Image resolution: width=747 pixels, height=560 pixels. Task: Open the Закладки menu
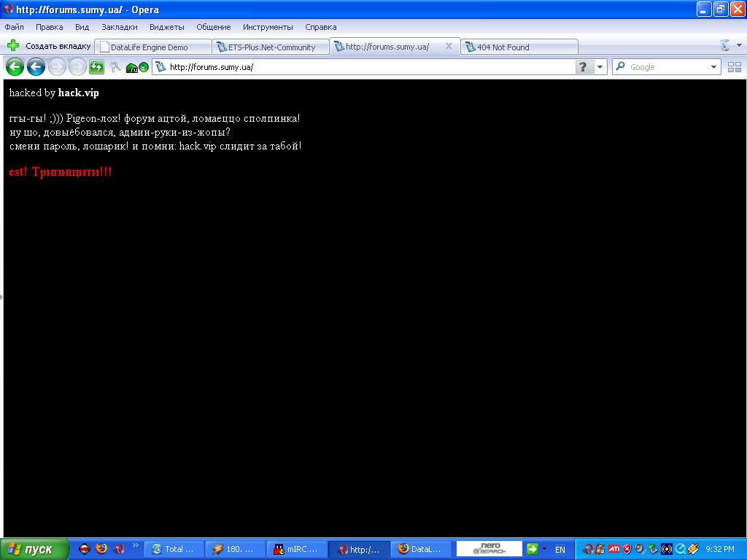pyautogui.click(x=119, y=27)
